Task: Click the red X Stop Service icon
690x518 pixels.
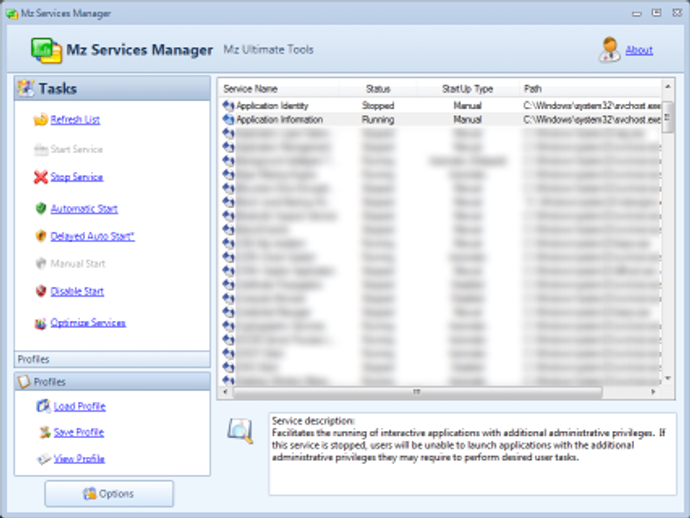Action: click(x=40, y=177)
